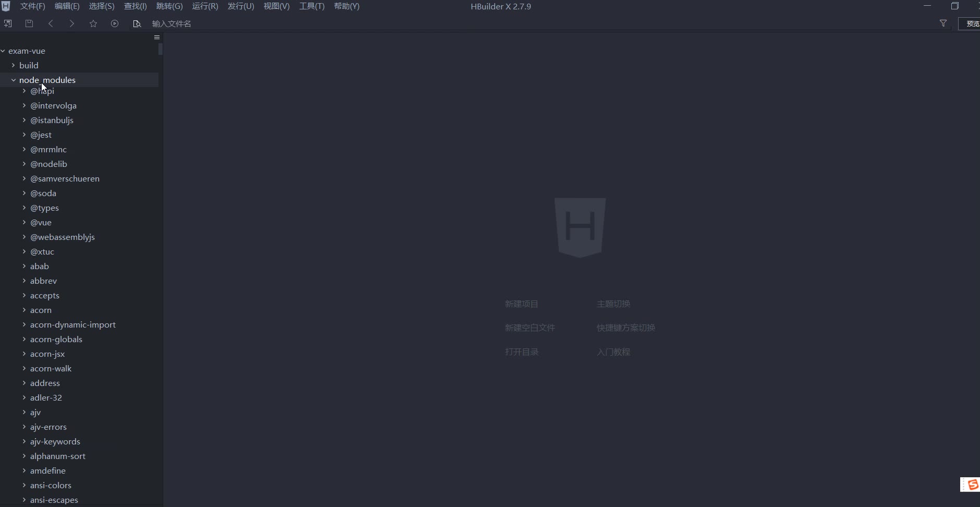
Task: Select the acorn-walk folder row
Action: pyautogui.click(x=79, y=368)
